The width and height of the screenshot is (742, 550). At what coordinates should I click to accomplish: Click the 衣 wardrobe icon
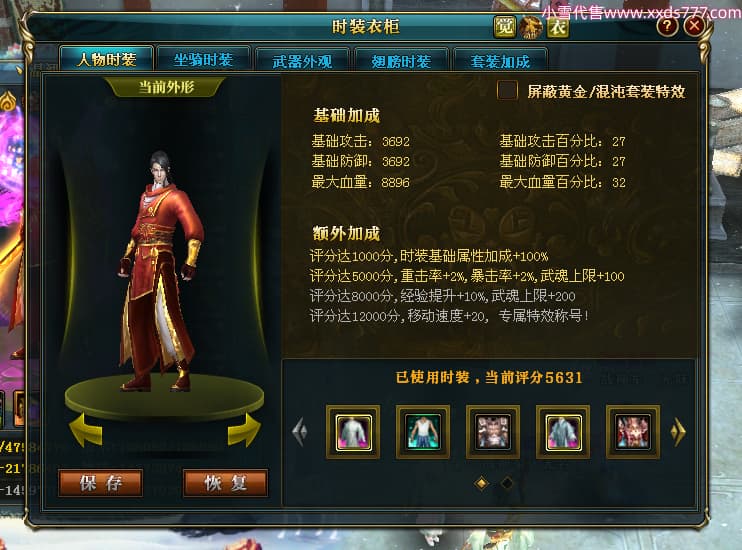tap(557, 27)
